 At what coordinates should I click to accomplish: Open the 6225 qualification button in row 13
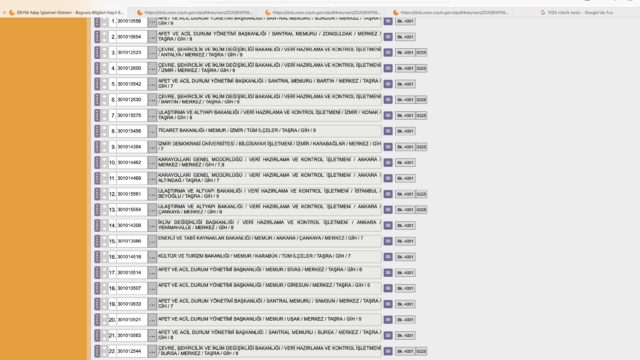(x=421, y=209)
